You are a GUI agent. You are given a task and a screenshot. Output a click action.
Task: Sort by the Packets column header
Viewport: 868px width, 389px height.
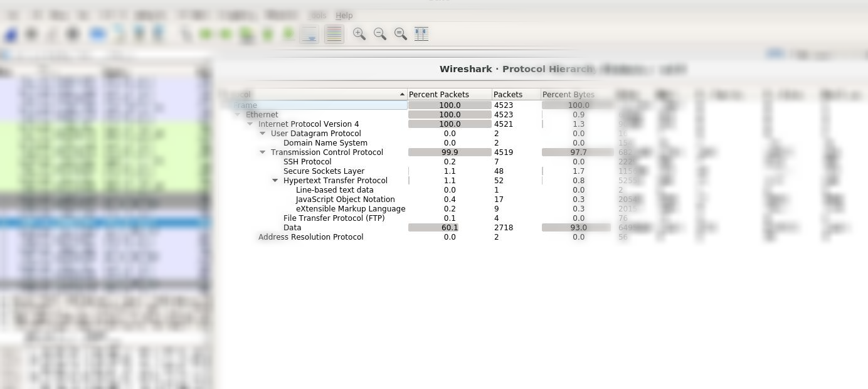click(x=517, y=94)
